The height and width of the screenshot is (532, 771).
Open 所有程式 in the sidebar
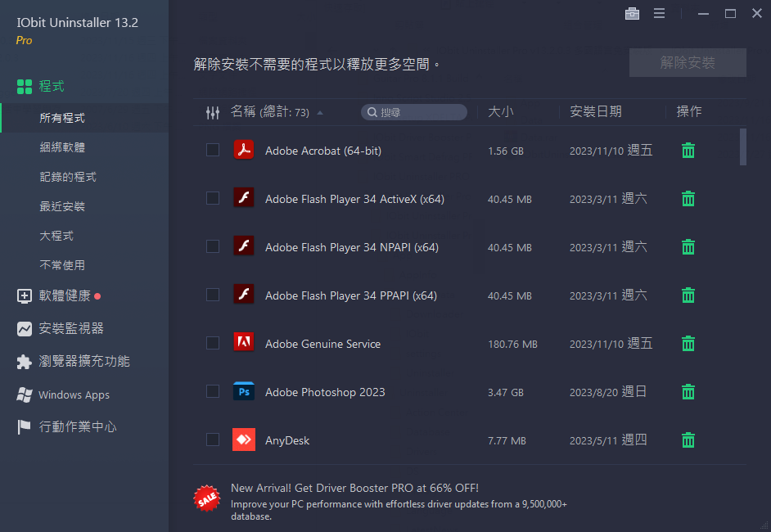tap(84, 118)
